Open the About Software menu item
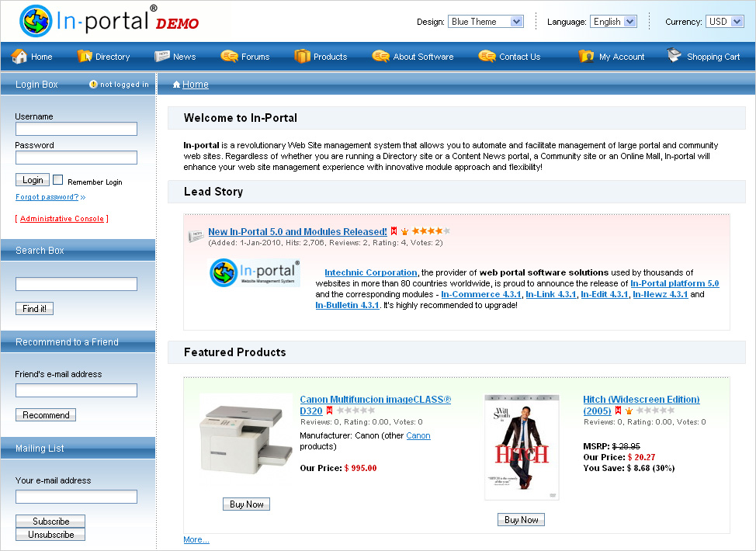This screenshot has width=756, height=551. [423, 57]
